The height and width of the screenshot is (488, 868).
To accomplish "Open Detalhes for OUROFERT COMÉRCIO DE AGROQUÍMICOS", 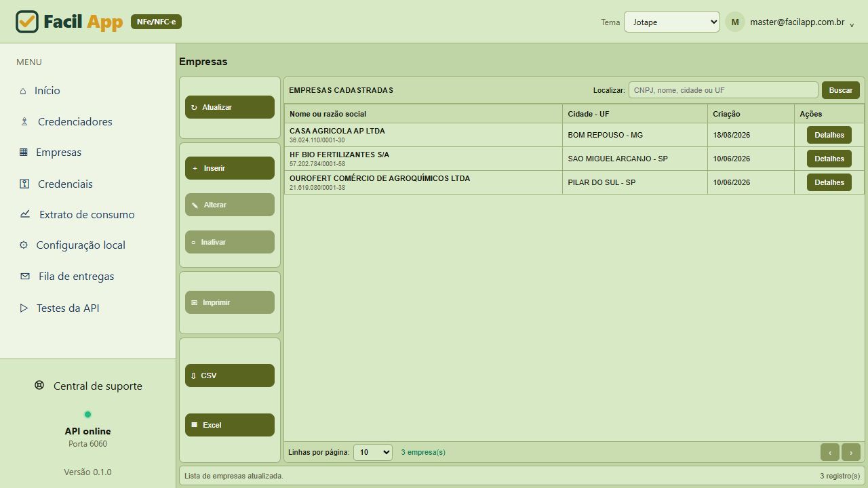I will click(829, 182).
